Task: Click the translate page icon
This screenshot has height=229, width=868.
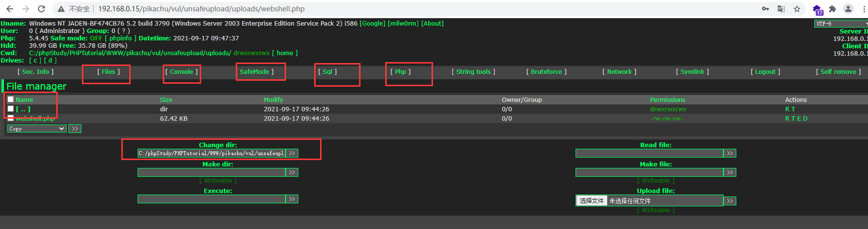Action: [x=781, y=9]
